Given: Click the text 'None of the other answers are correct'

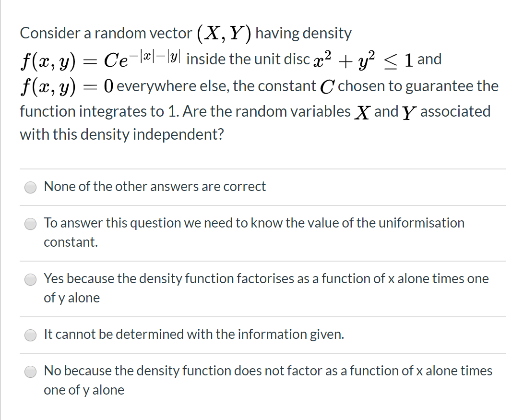Looking at the screenshot, I should click(x=155, y=187).
